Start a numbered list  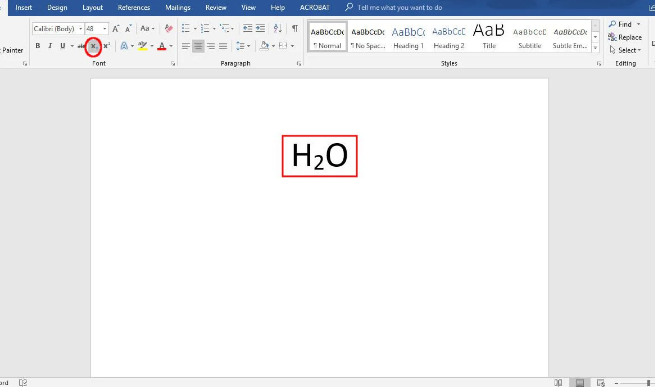(x=205, y=28)
